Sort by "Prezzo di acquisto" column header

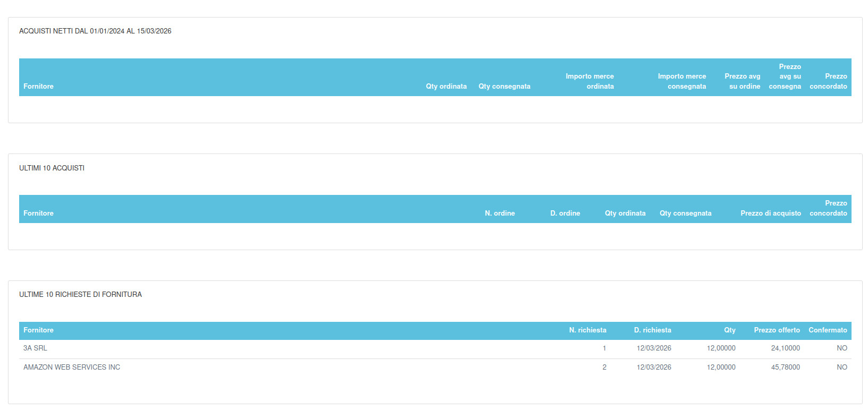[770, 213]
